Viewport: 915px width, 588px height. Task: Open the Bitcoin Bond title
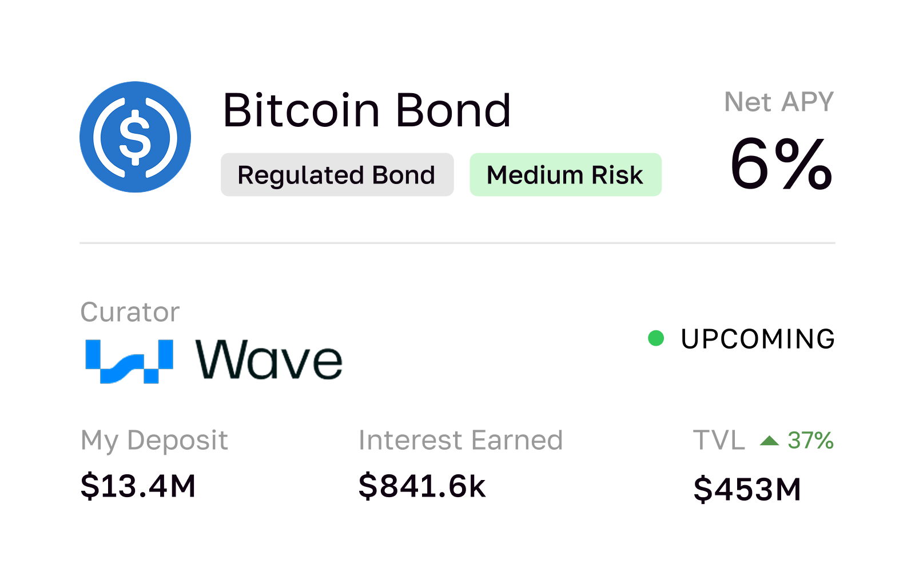367,110
